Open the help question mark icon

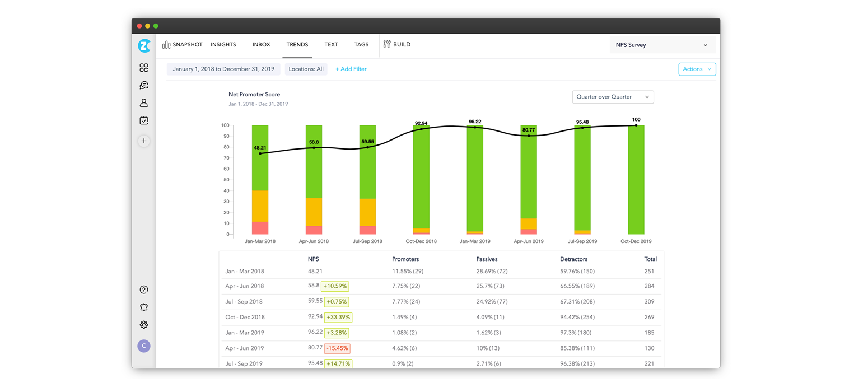point(144,290)
